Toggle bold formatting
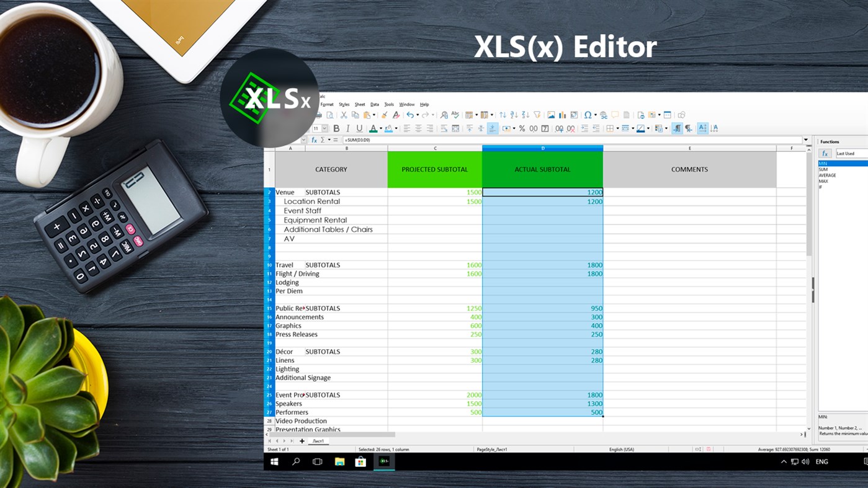The height and width of the screenshot is (488, 868). click(x=336, y=128)
